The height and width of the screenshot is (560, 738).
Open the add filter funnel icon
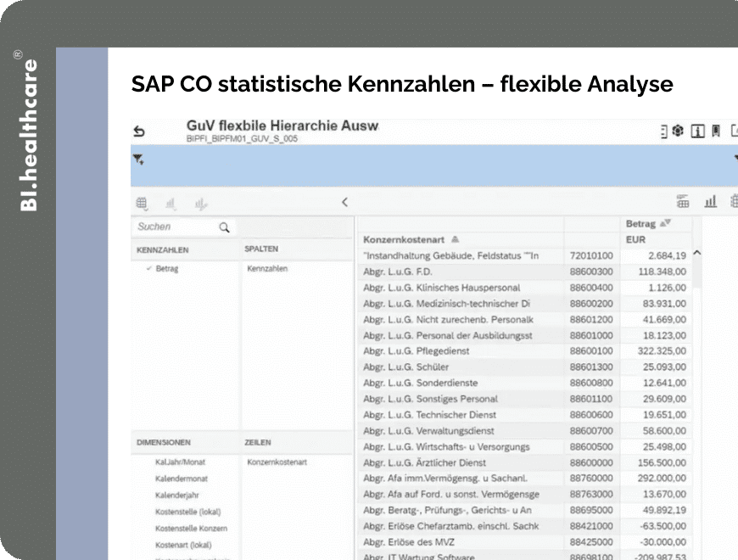tap(138, 160)
